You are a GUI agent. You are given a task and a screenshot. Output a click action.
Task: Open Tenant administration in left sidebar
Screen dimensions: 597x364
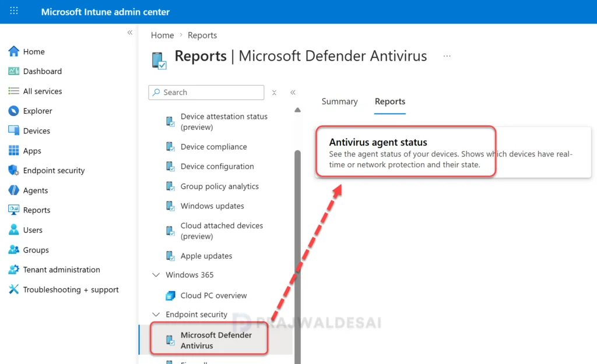pos(61,270)
